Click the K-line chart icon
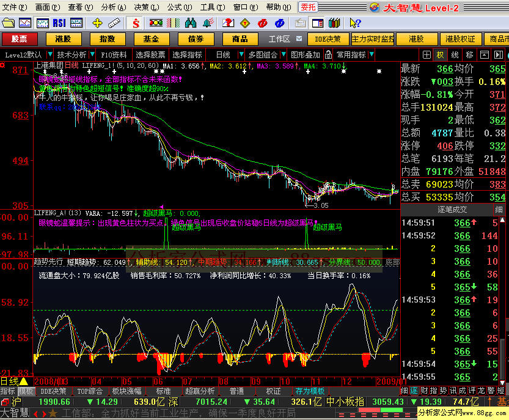This screenshot has height=420, width=509. pyautogui.click(x=43, y=23)
